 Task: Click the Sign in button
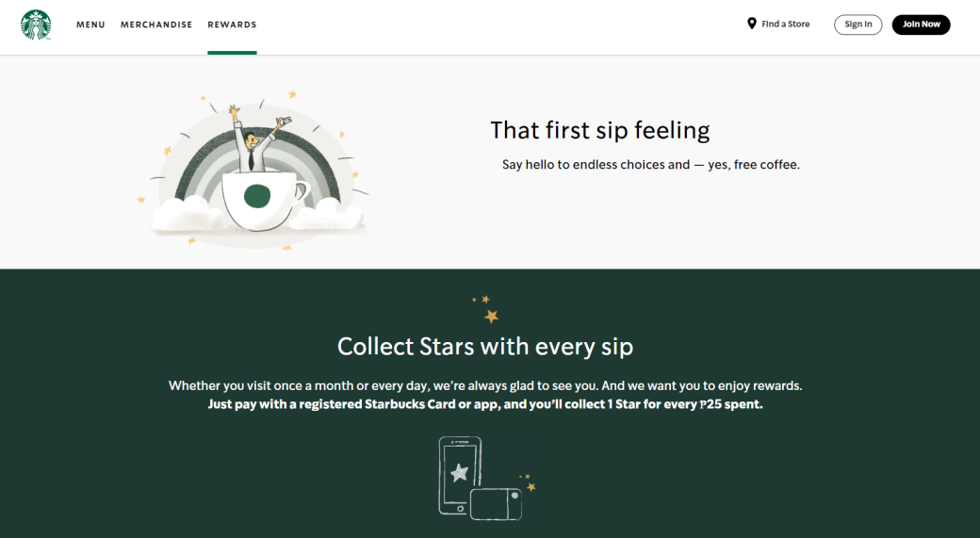pos(858,24)
